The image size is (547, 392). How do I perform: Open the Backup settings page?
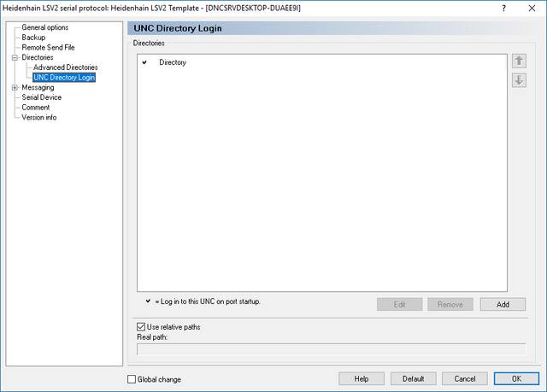point(33,38)
